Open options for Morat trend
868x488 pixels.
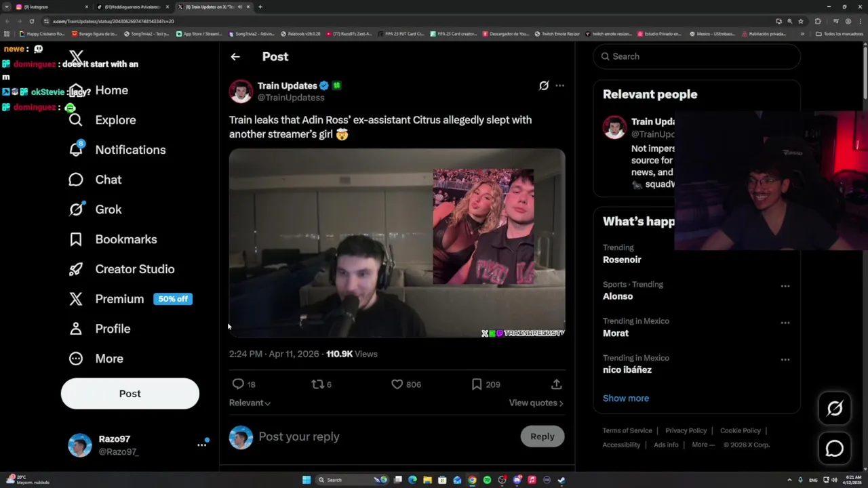point(785,323)
